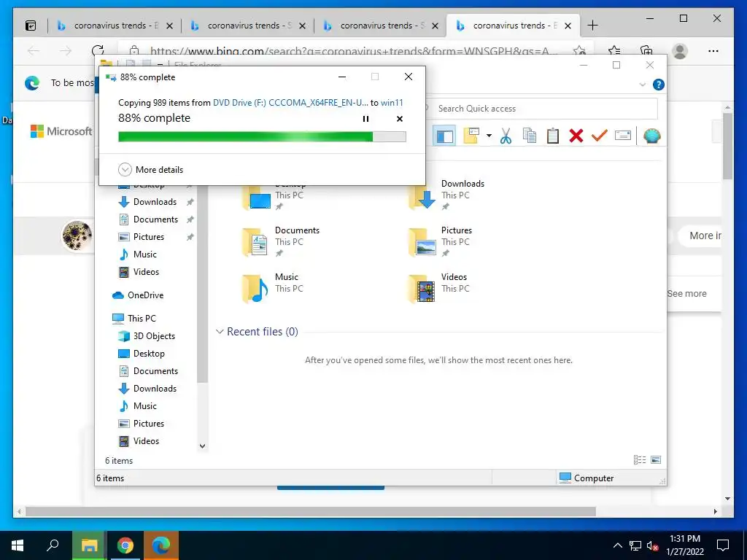Select Desktop under This PC
This screenshot has width=747, height=560.
pos(149,354)
